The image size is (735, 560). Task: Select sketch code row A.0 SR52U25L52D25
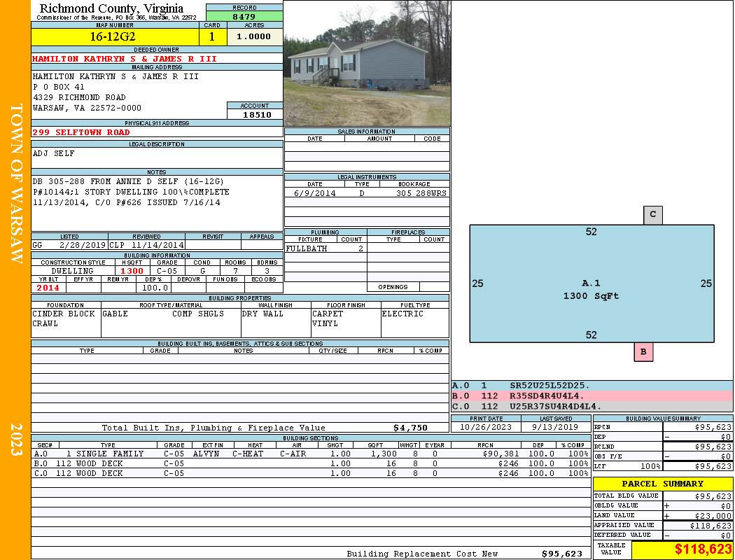coord(591,386)
